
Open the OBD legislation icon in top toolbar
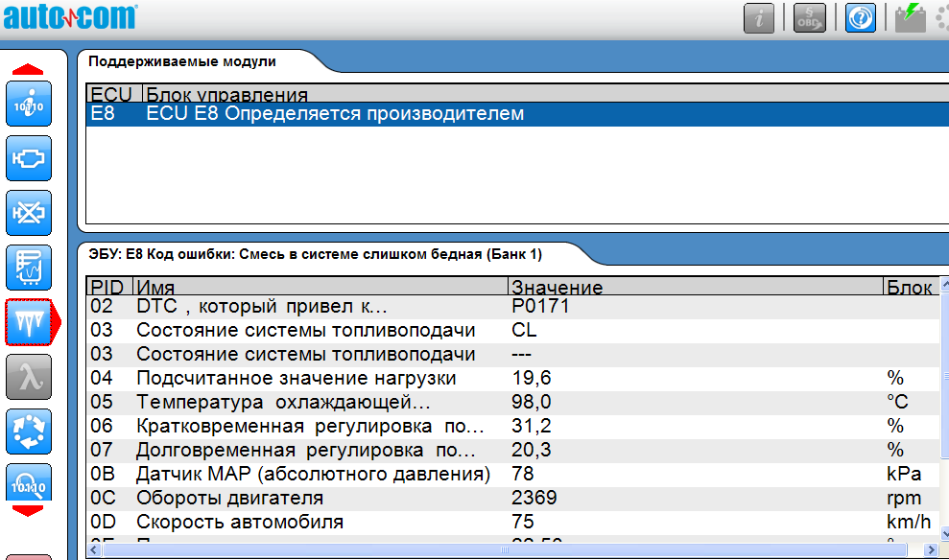pyautogui.click(x=809, y=17)
